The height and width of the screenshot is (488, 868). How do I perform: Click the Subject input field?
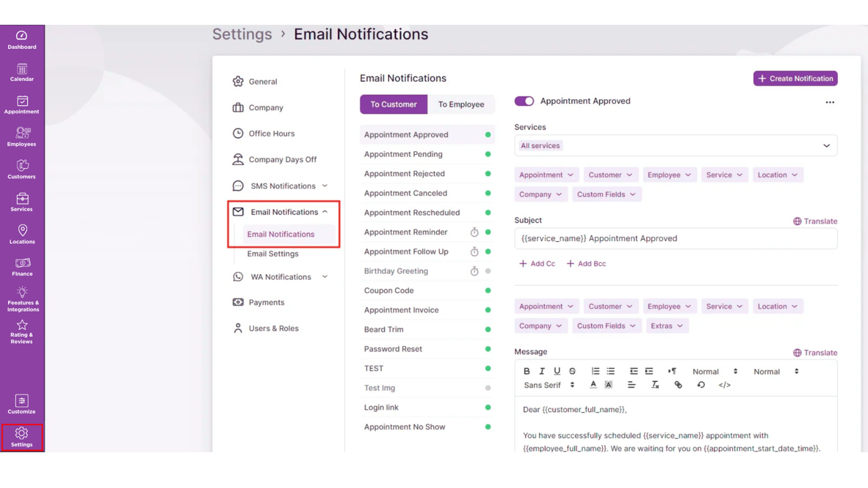tap(676, 239)
